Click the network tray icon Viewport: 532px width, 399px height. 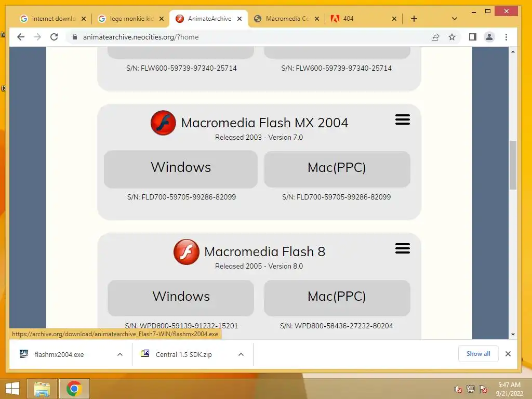point(471,389)
